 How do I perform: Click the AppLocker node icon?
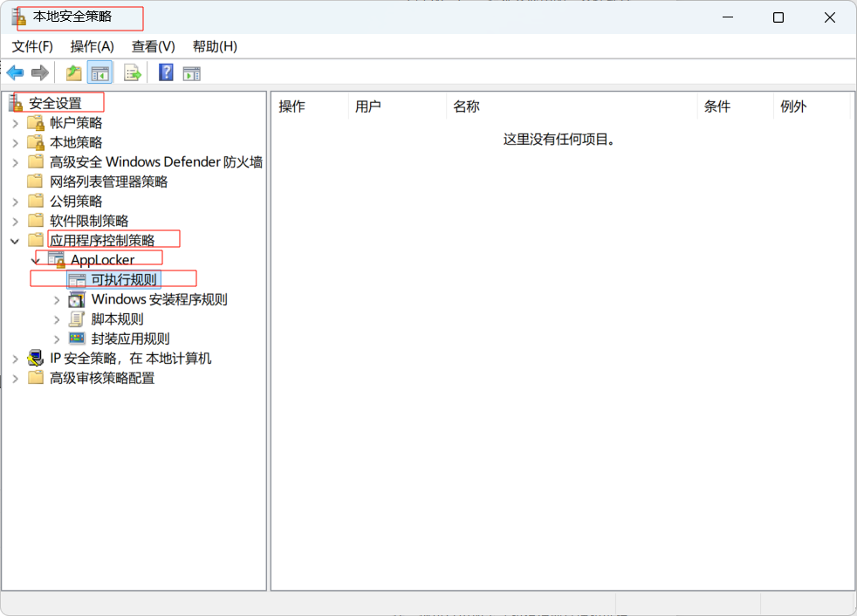[57, 260]
